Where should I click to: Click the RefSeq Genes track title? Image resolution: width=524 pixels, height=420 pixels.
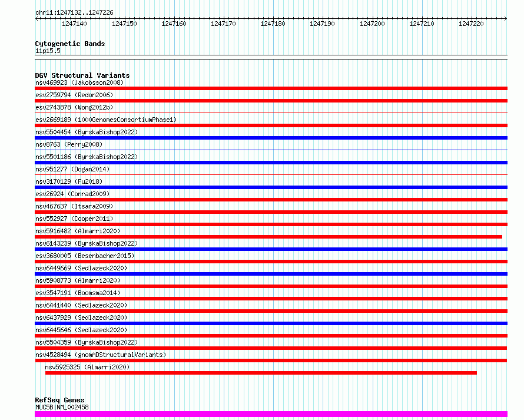pyautogui.click(x=59, y=400)
